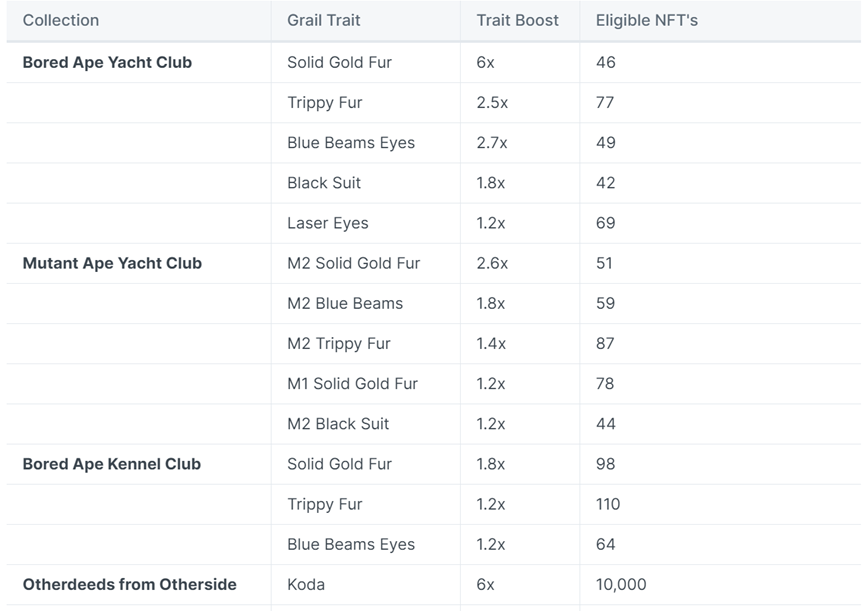Image resolution: width=865 pixels, height=611 pixels.
Task: Click the Collection column header
Action: (x=61, y=20)
